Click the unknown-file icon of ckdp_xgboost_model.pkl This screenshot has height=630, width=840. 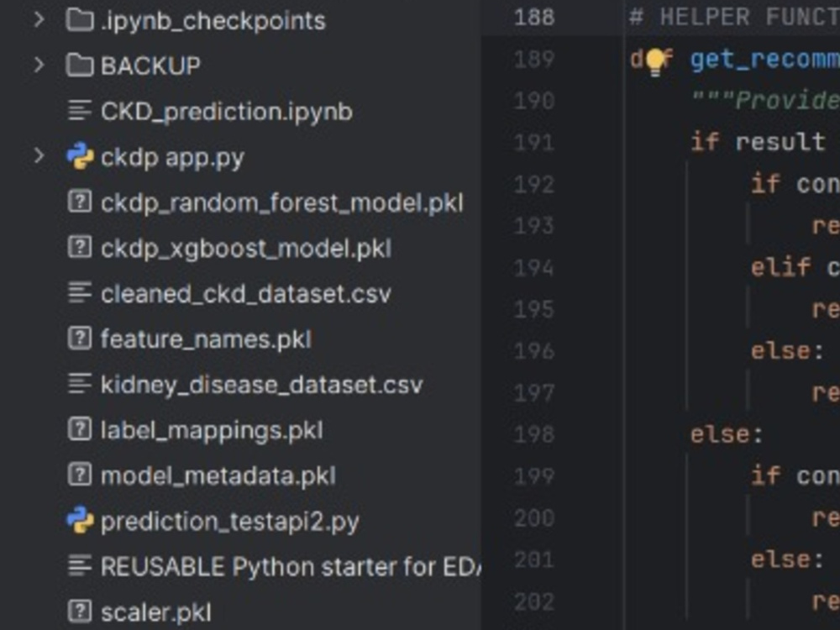pos(80,248)
